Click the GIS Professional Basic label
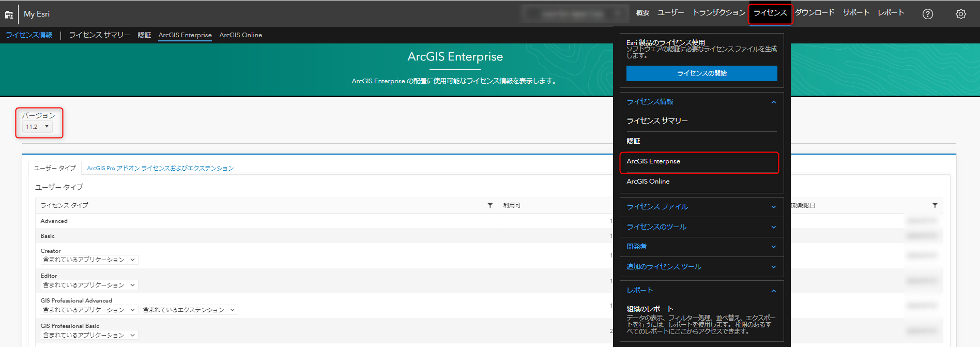Image resolution: width=980 pixels, height=347 pixels. (x=70, y=326)
